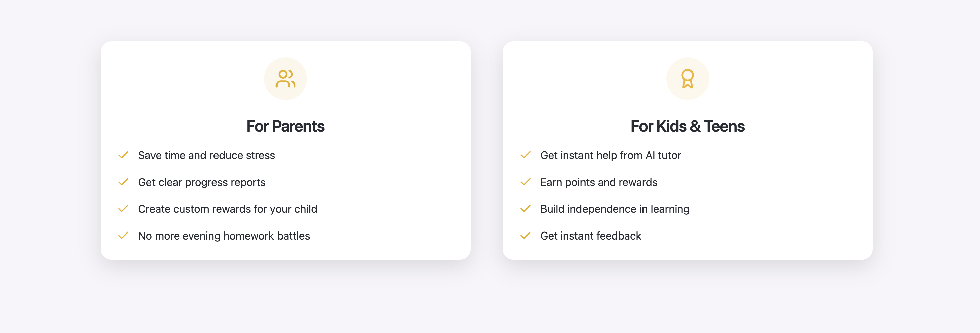Click the circular badge behind the parents icon

(285, 78)
